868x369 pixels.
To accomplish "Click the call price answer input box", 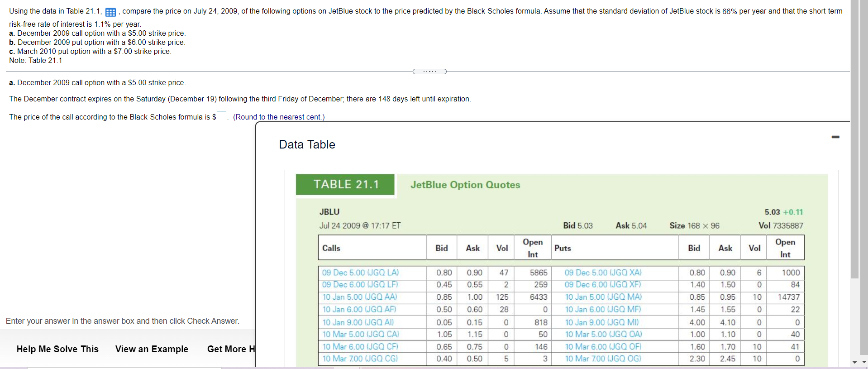I will pos(221,117).
